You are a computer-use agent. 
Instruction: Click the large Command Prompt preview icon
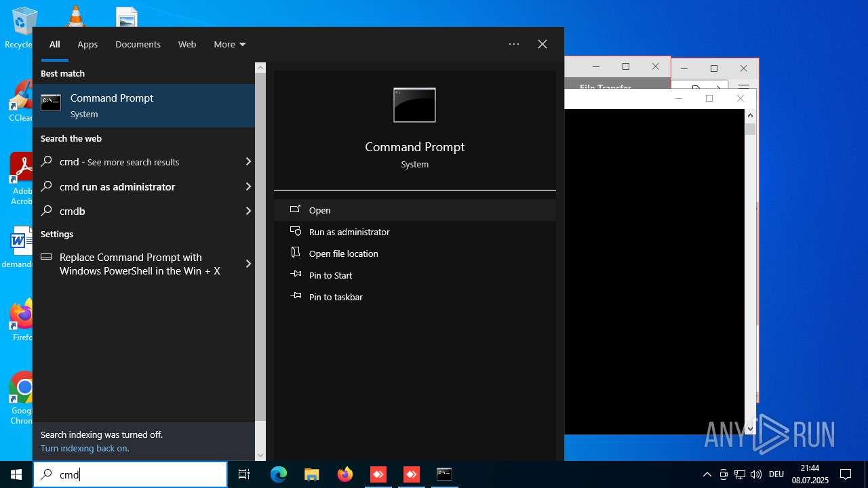point(414,105)
